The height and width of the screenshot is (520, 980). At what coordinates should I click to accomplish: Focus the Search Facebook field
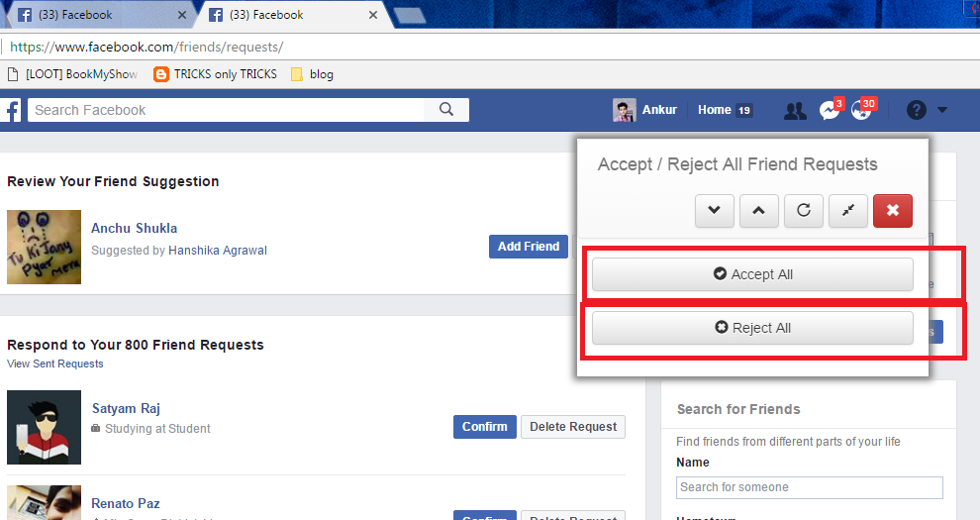click(x=227, y=110)
